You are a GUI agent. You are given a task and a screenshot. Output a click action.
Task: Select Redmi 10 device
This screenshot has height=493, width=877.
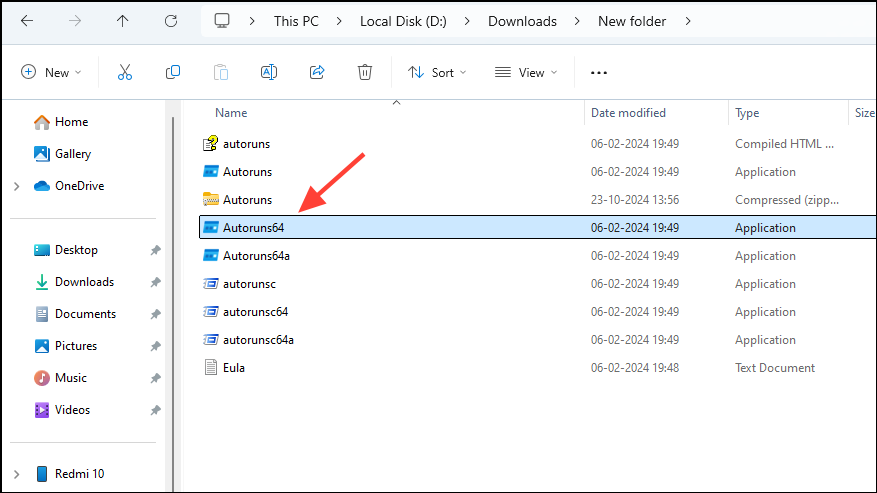pyautogui.click(x=70, y=474)
